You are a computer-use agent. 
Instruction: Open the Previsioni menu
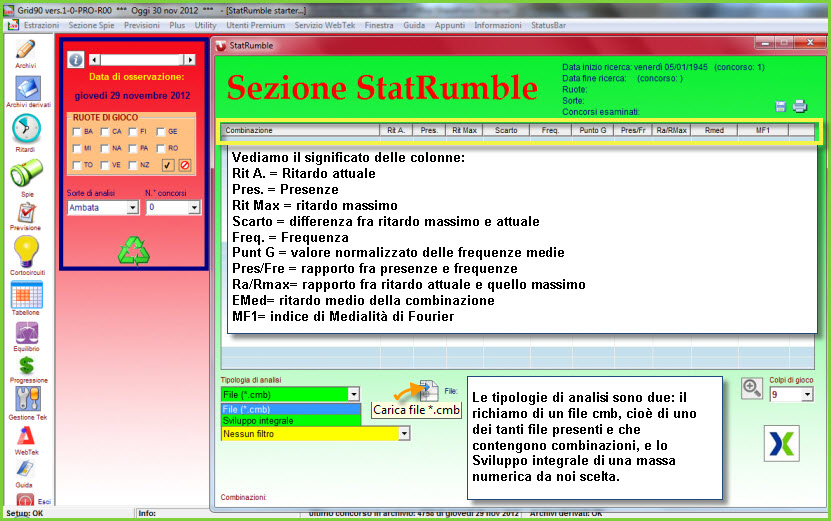click(x=143, y=23)
